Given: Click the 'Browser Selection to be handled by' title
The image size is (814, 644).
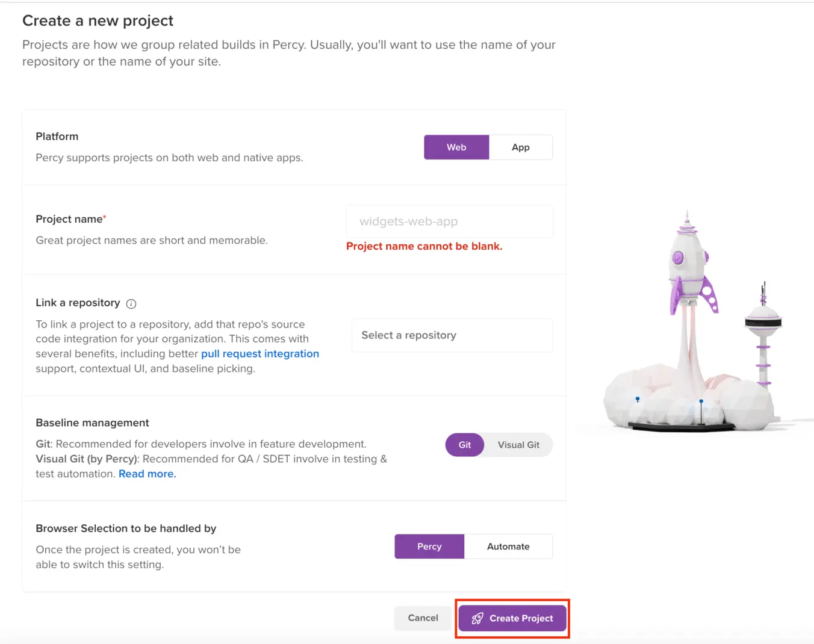Looking at the screenshot, I should pyautogui.click(x=126, y=528).
